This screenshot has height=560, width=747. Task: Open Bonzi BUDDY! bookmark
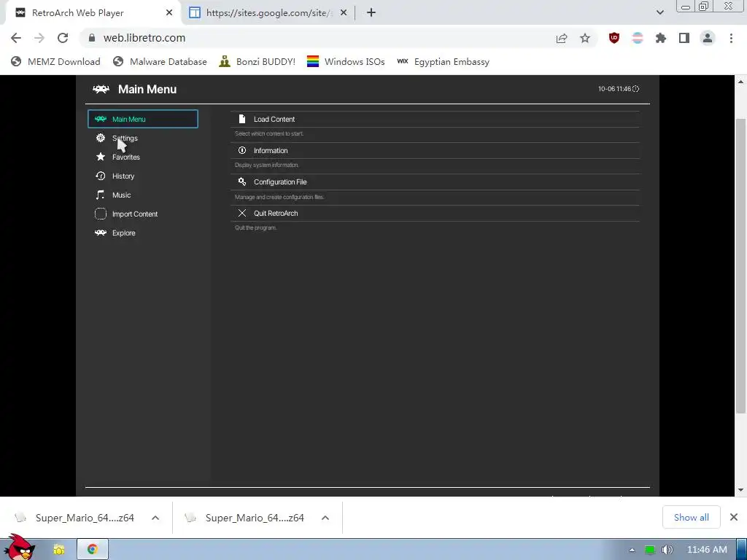[258, 62]
